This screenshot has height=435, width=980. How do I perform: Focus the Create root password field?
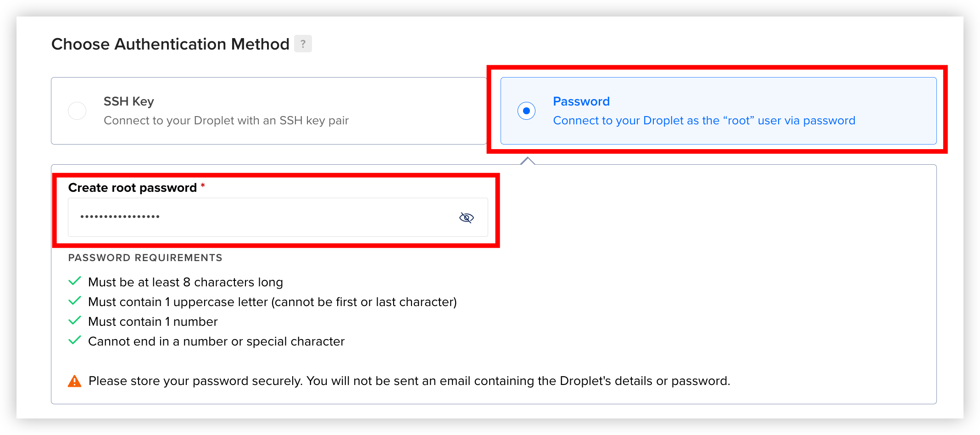click(278, 217)
